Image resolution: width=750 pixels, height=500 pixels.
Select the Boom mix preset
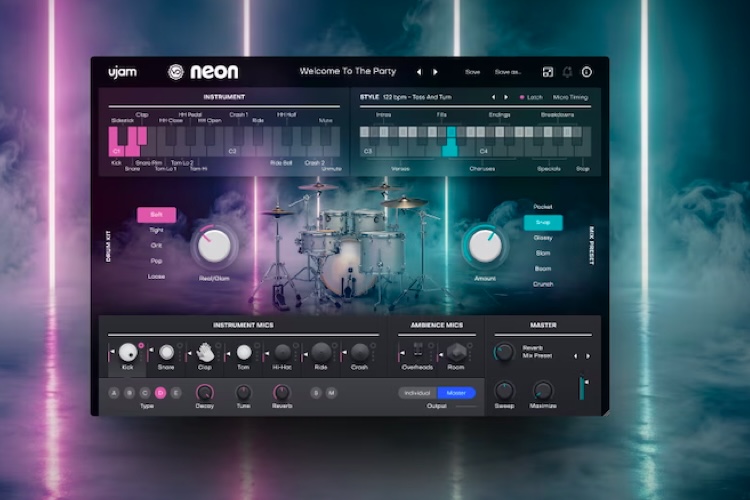pos(543,269)
